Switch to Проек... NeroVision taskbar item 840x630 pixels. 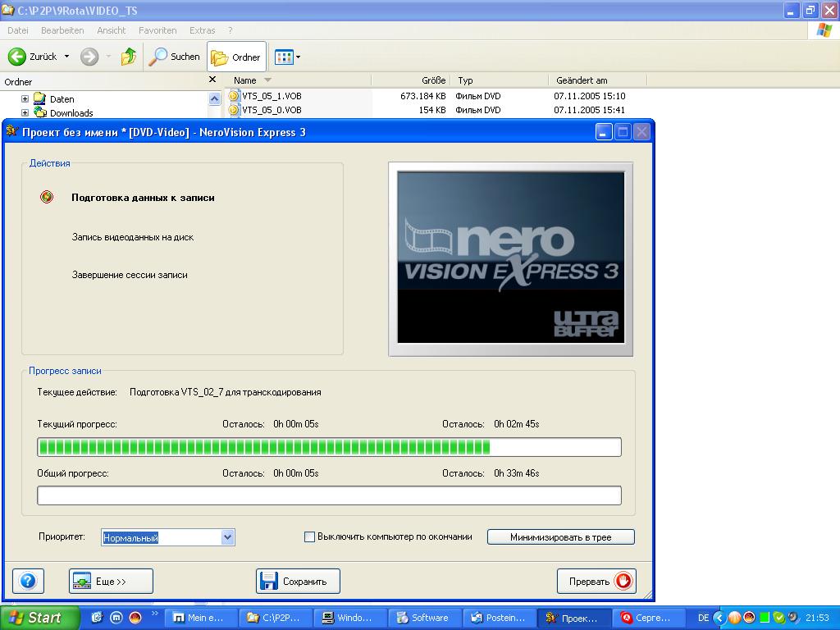pos(572,618)
